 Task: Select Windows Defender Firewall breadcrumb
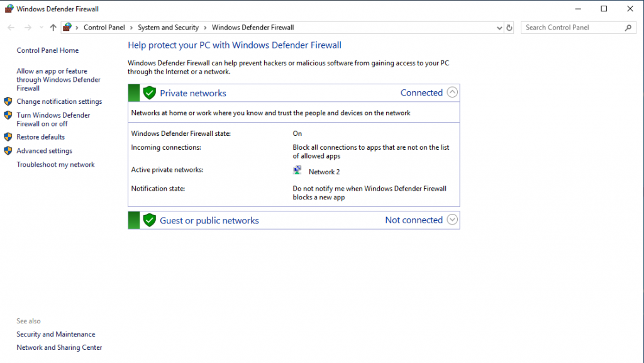[253, 28]
